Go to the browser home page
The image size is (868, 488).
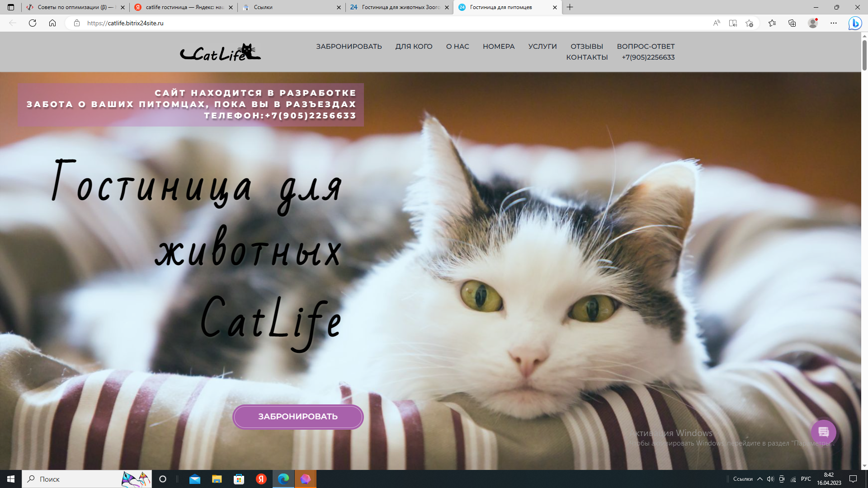pos(52,23)
